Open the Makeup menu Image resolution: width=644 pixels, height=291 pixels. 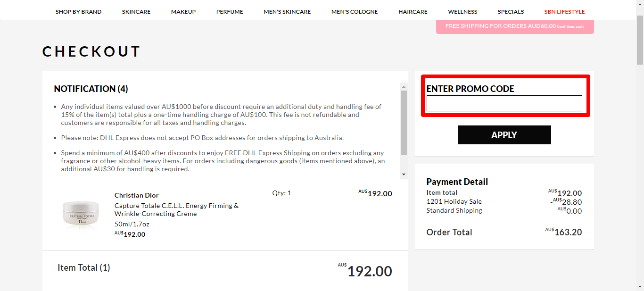183,12
